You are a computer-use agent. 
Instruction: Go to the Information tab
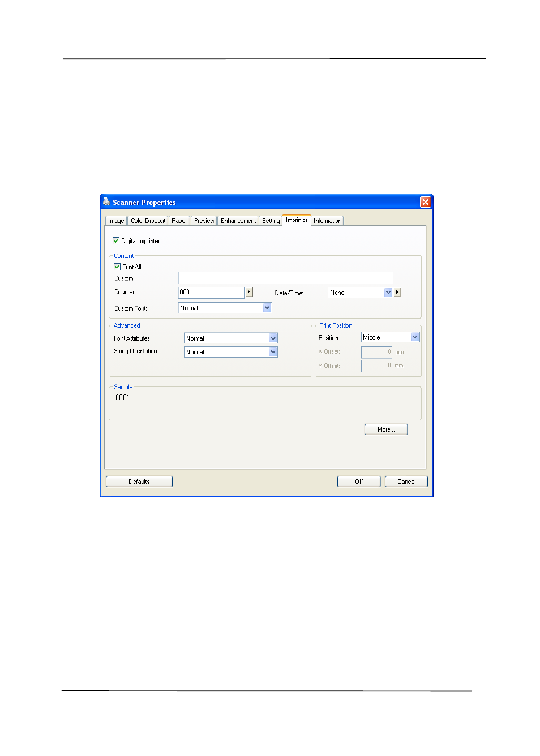coord(327,221)
